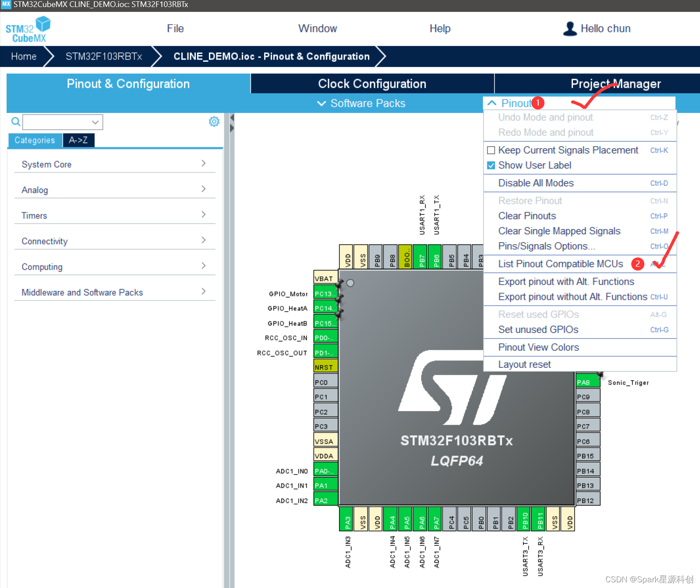Expand Middleware and Software Packs category
This screenshot has height=588, width=700.
tap(115, 292)
